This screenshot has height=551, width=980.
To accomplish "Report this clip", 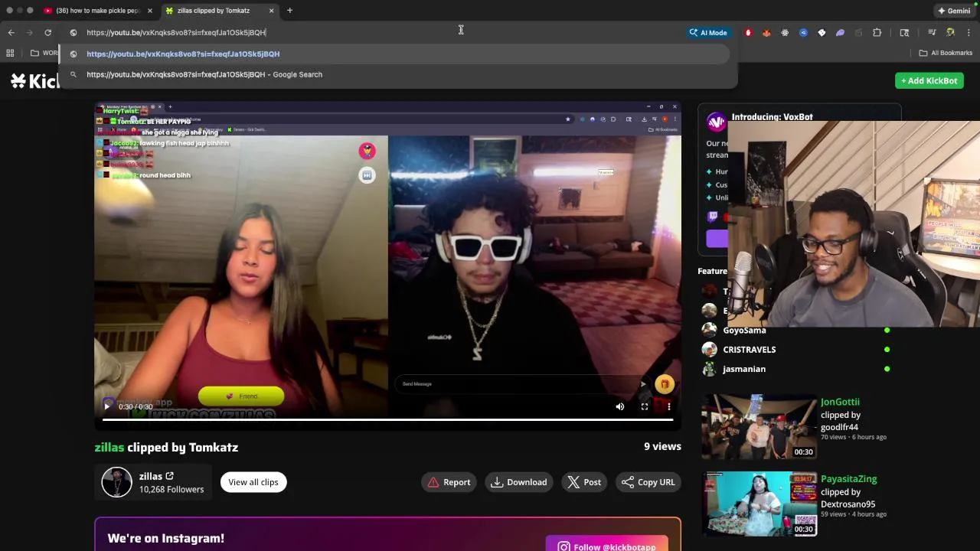I will (x=449, y=482).
